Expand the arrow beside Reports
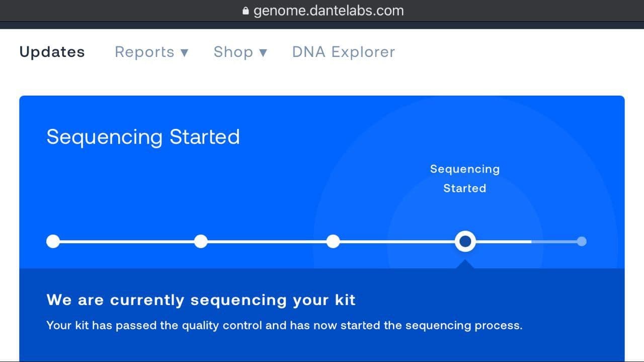 (184, 52)
